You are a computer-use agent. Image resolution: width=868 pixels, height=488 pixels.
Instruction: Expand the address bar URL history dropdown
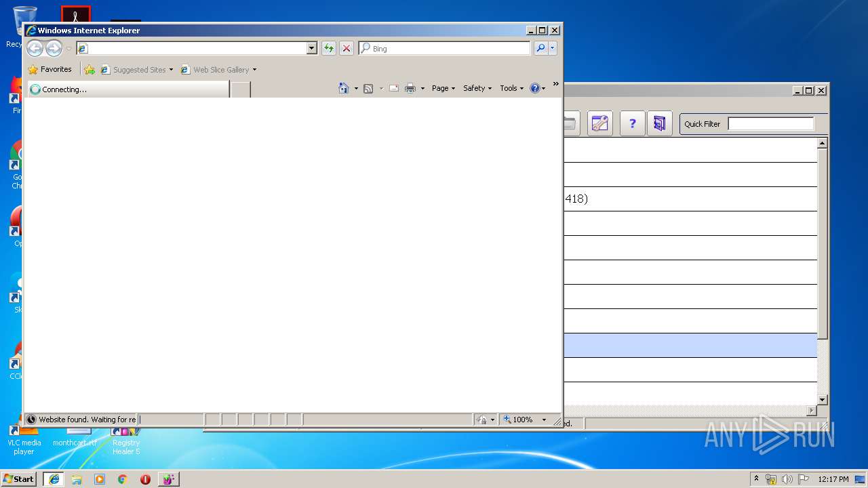coord(312,48)
